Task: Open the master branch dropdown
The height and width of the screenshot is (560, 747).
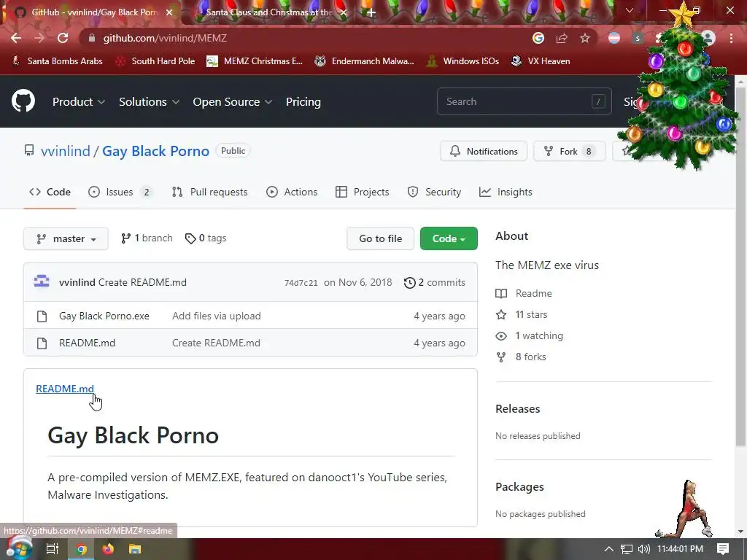Action: coord(66,238)
